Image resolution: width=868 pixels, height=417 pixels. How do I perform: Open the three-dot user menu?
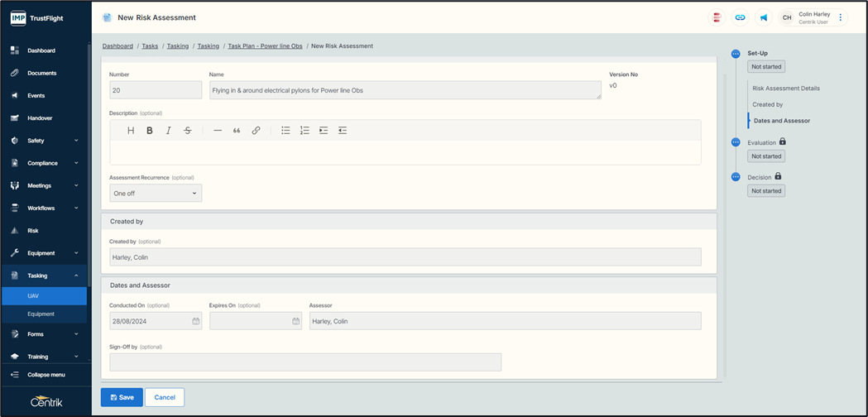tap(841, 17)
